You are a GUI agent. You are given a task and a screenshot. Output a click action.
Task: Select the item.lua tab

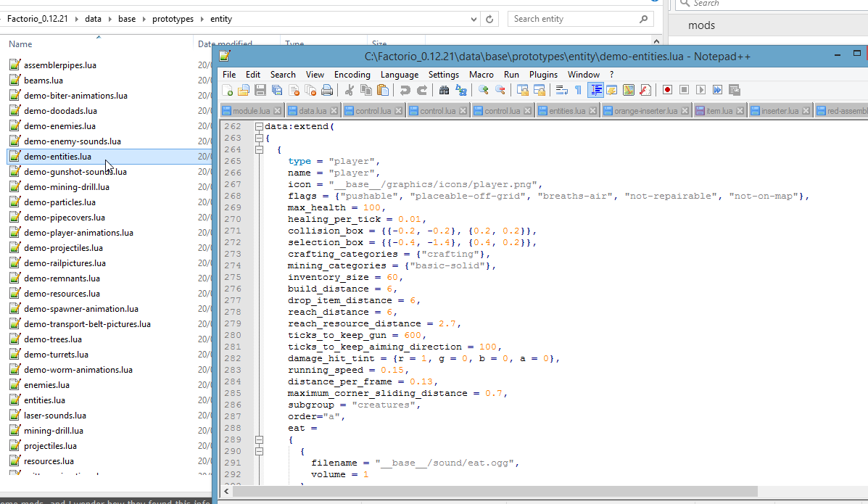[719, 111]
